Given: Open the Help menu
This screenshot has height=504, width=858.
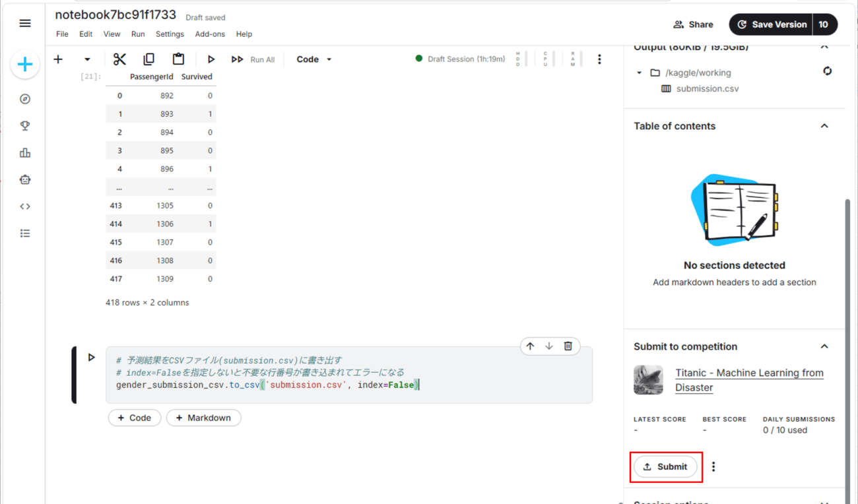Looking at the screenshot, I should [x=244, y=34].
